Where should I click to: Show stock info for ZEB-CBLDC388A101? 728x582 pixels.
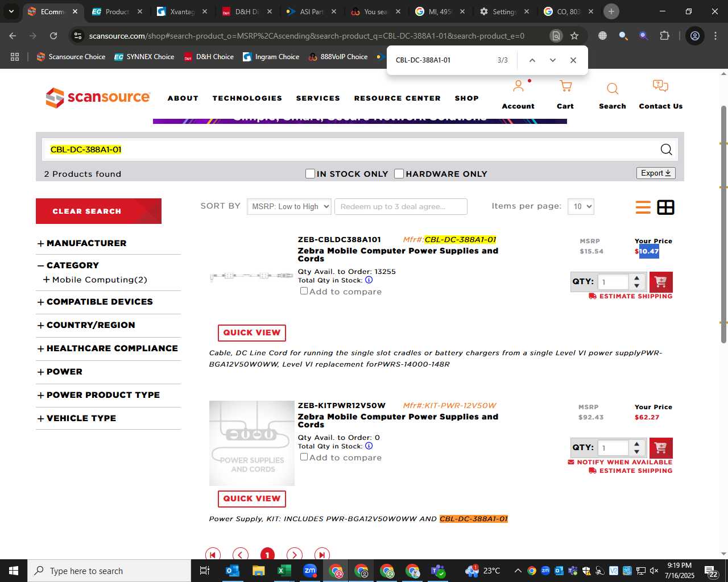(369, 280)
